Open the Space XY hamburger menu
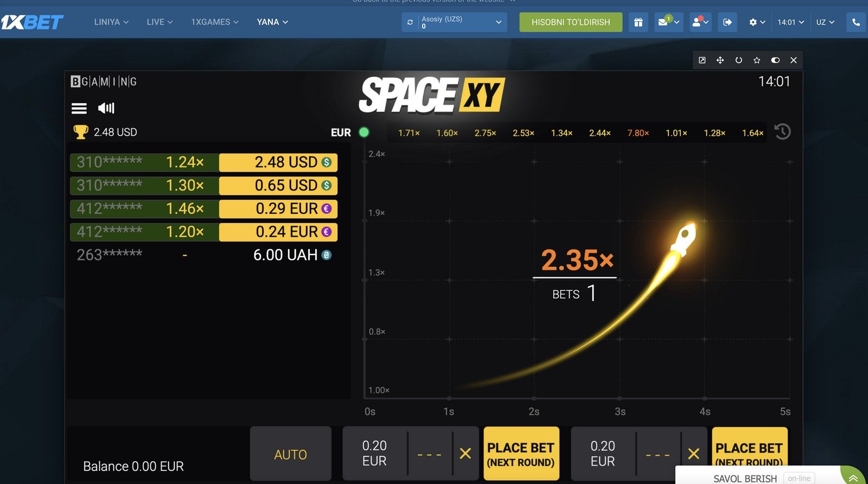Viewport: 868px width, 484px height. [x=79, y=109]
